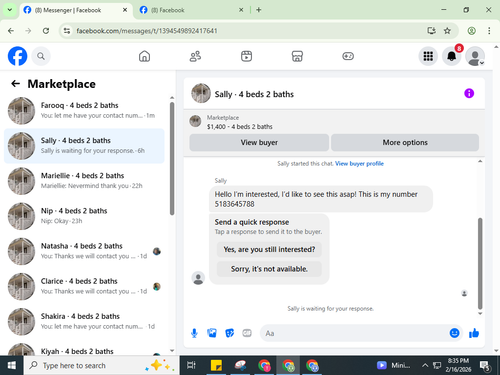Open a new browser tab

point(259,10)
